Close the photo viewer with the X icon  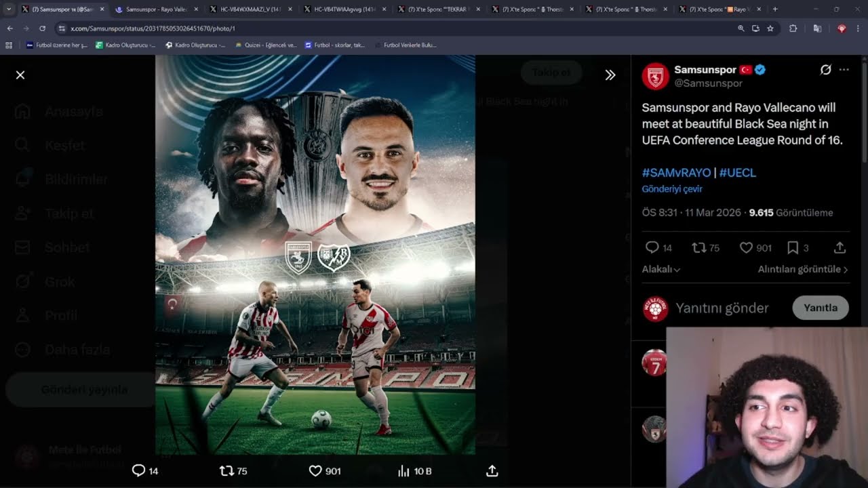coord(20,75)
